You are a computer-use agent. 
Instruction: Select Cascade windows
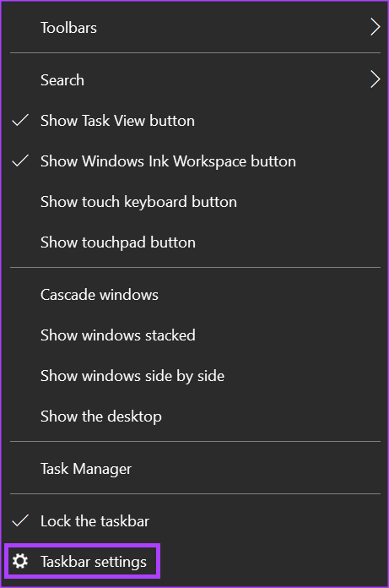[195, 295]
